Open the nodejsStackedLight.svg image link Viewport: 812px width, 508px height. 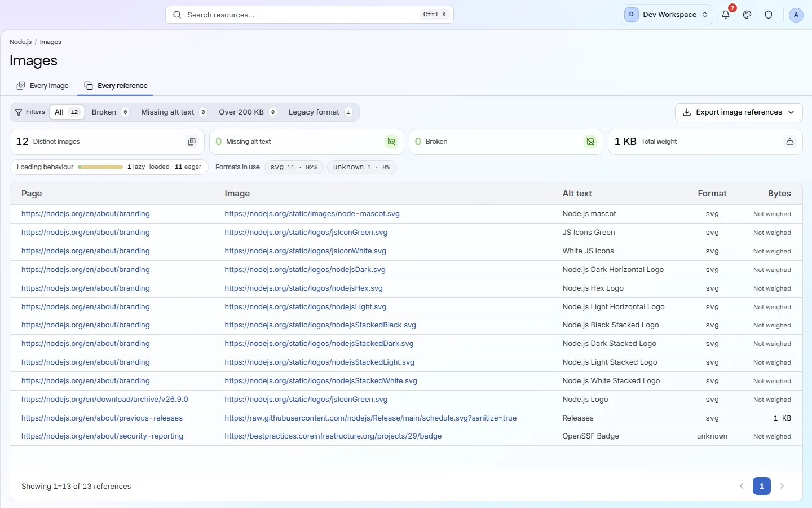tap(319, 362)
